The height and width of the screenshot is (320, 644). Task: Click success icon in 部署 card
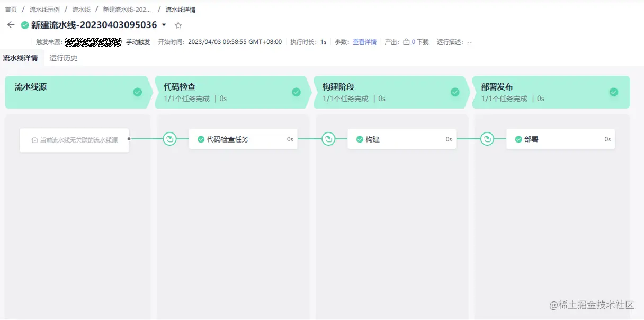518,139
